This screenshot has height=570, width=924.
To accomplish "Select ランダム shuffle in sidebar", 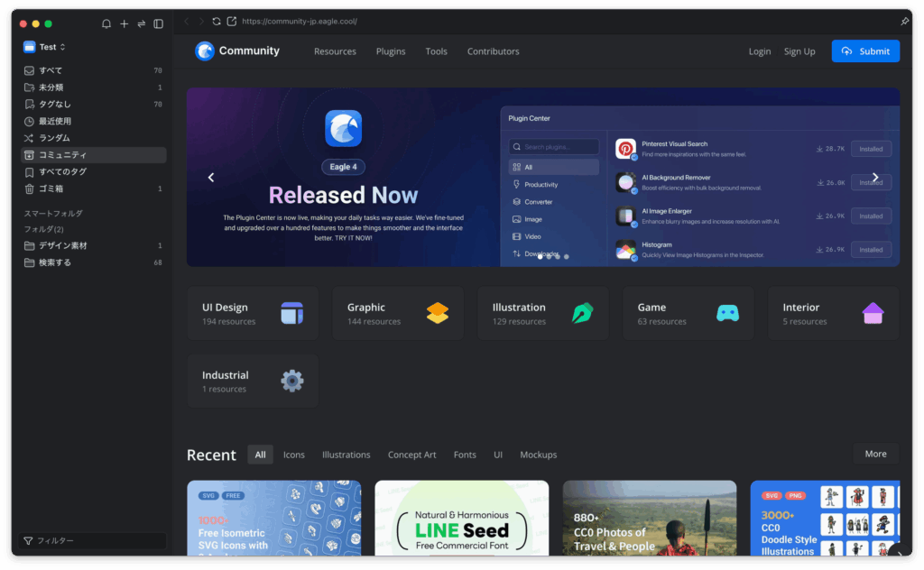I will (x=54, y=138).
